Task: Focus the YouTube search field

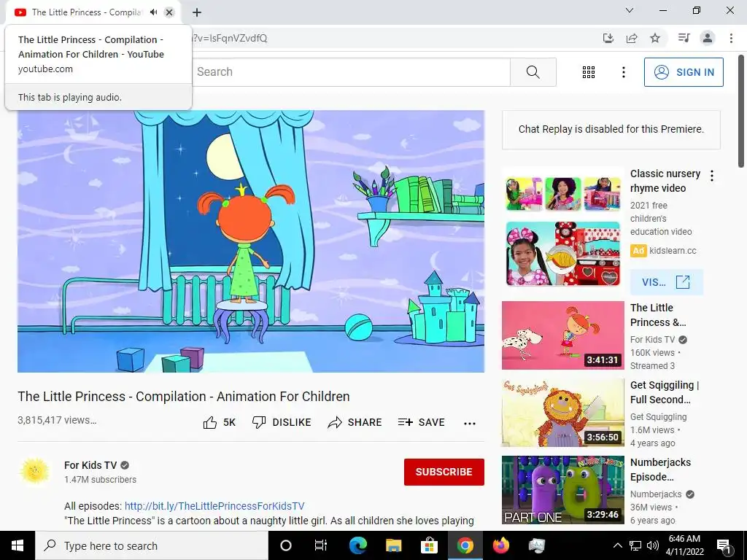Action: 352,72
